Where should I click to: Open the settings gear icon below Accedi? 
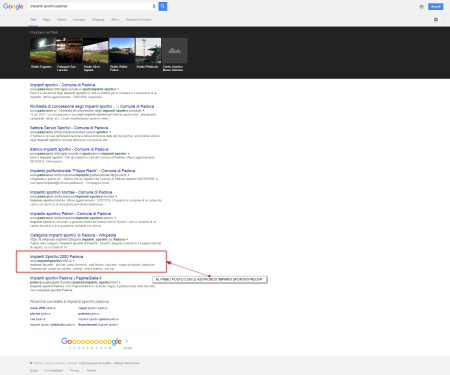click(x=436, y=20)
